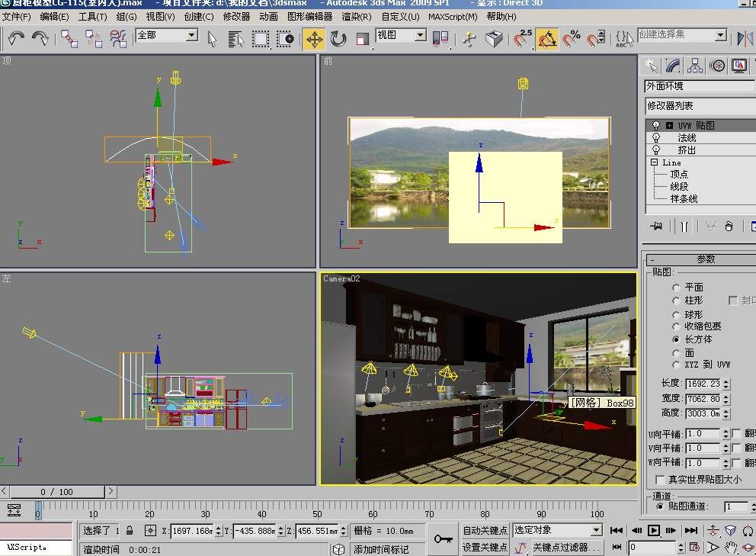Activate the Select and Rotate tool
The height and width of the screenshot is (556, 756).
[338, 39]
